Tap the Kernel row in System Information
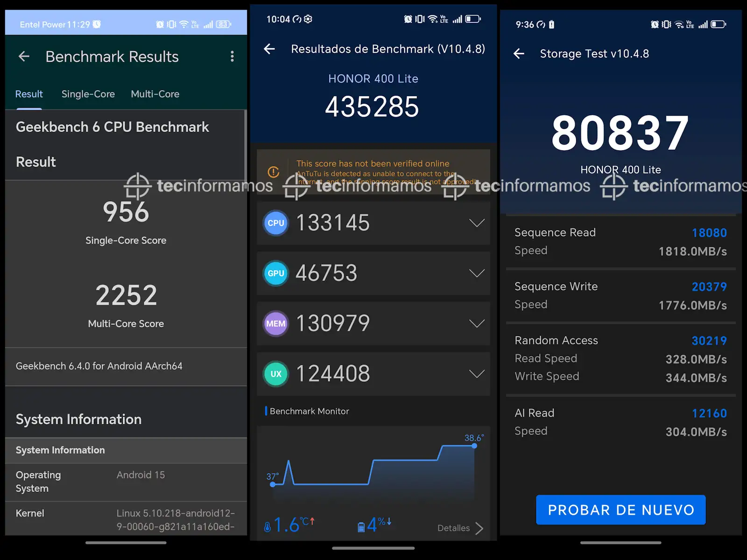The width and height of the screenshot is (747, 560). (125, 519)
